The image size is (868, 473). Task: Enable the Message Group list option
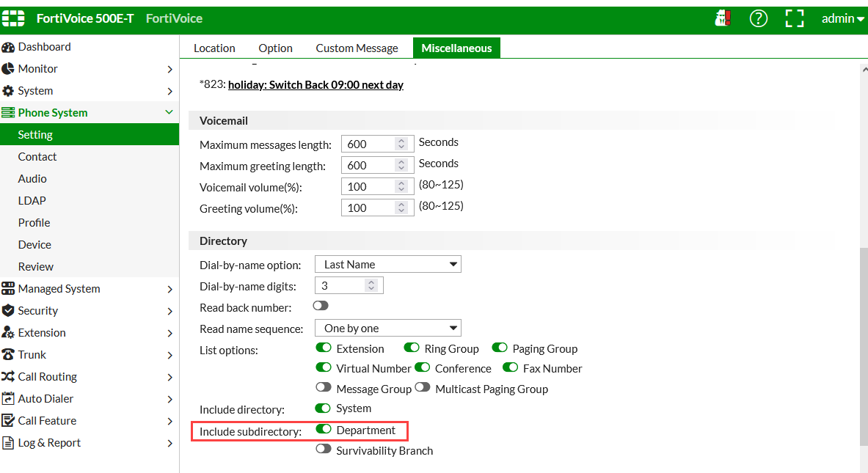323,389
